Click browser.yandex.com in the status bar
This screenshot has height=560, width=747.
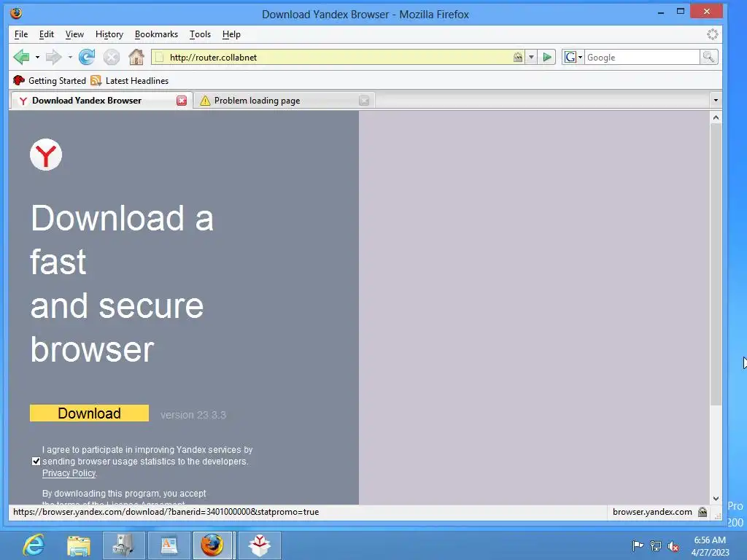click(651, 512)
